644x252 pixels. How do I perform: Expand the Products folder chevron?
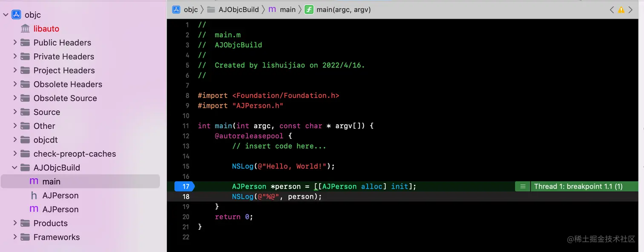click(x=15, y=223)
